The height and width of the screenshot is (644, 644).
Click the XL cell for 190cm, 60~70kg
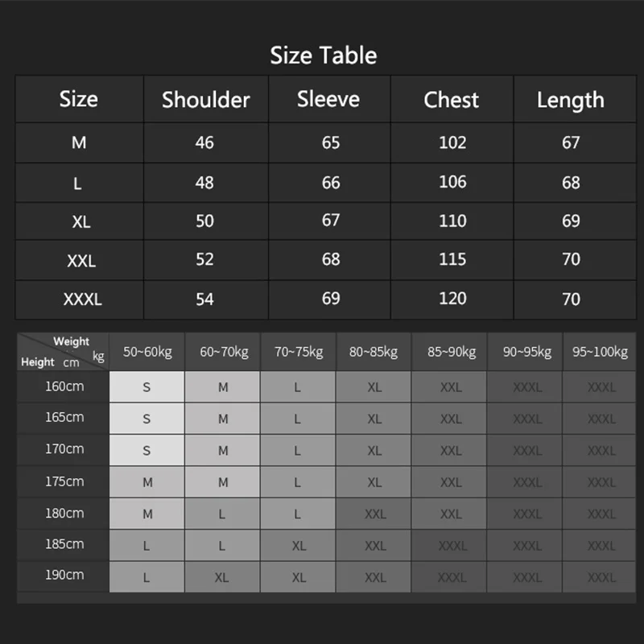222,577
